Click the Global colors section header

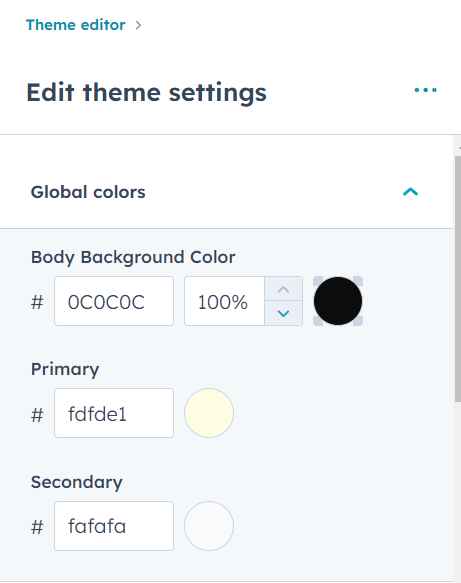pyautogui.click(x=226, y=192)
